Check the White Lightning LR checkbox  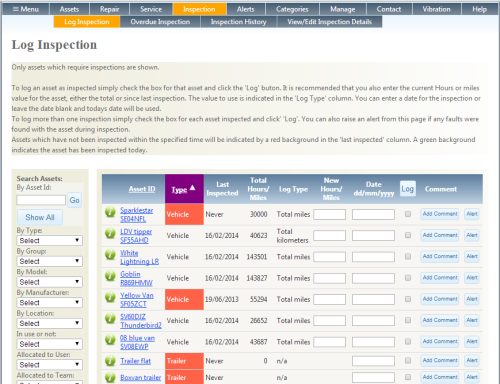pyautogui.click(x=408, y=256)
